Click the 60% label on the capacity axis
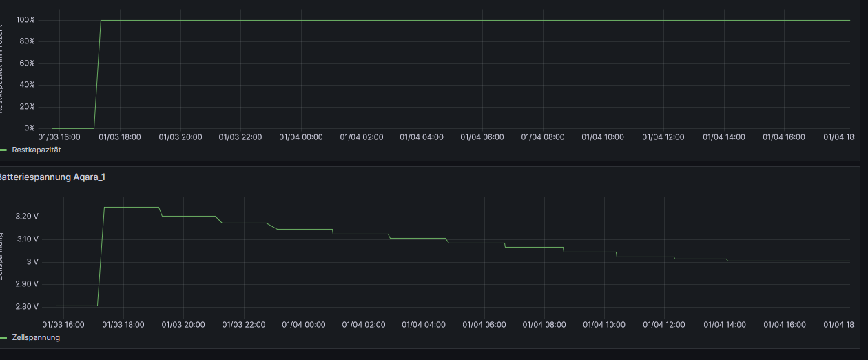868x360 pixels. point(27,63)
